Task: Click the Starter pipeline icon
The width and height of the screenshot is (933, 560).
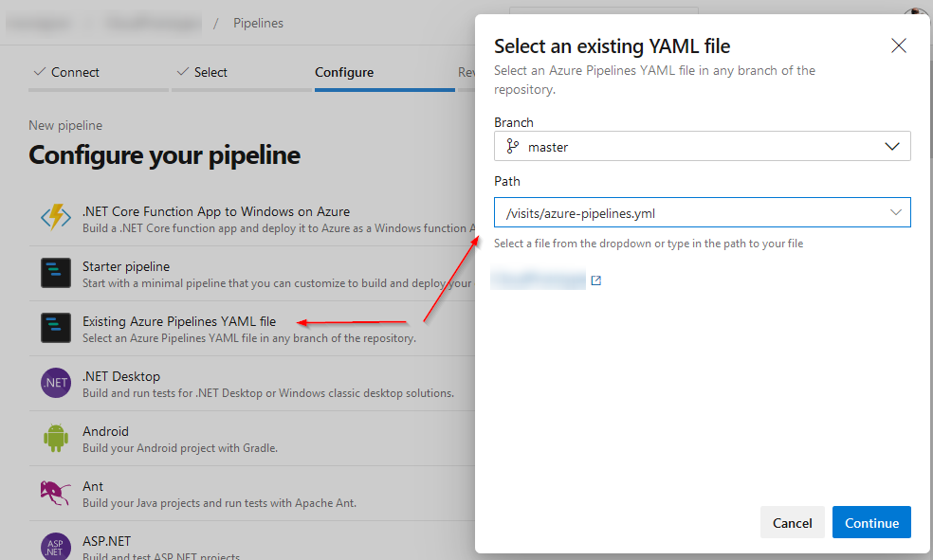Action: [56, 273]
